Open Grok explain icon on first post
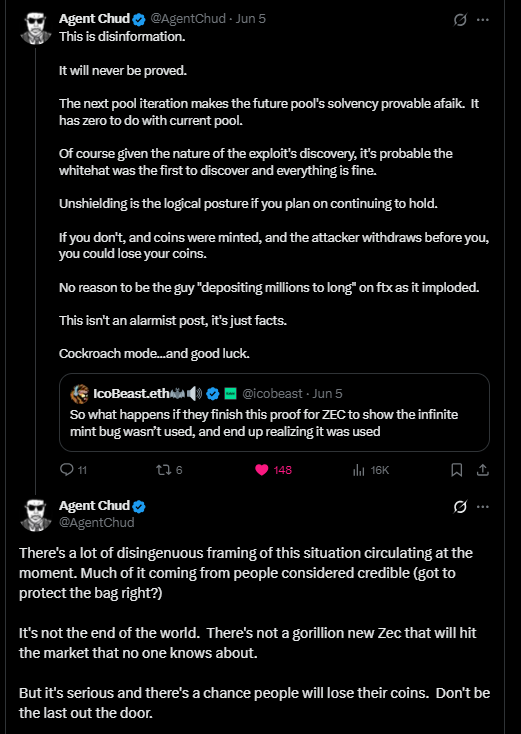The height and width of the screenshot is (734, 521). pos(460,20)
